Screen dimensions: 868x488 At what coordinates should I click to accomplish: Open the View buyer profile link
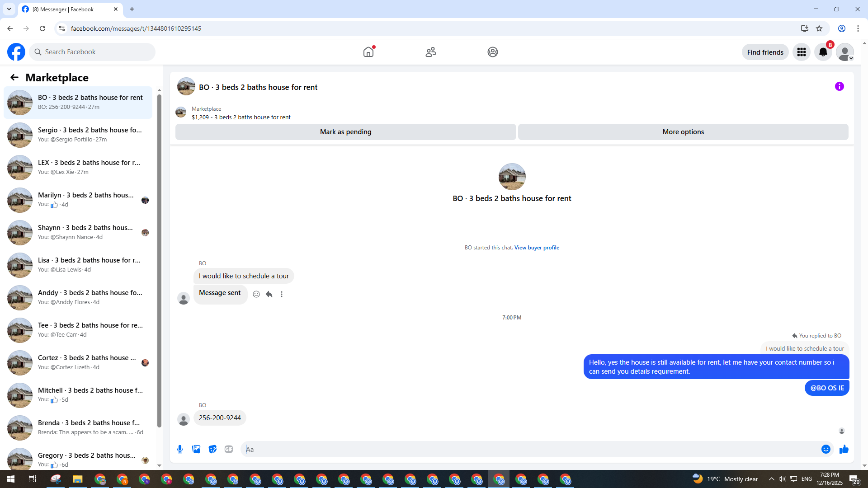coord(537,248)
